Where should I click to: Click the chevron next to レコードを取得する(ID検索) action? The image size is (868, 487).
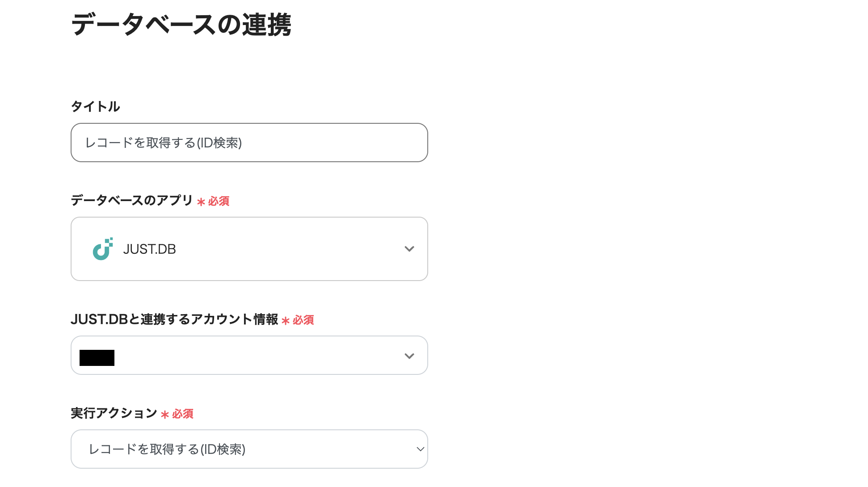419,449
